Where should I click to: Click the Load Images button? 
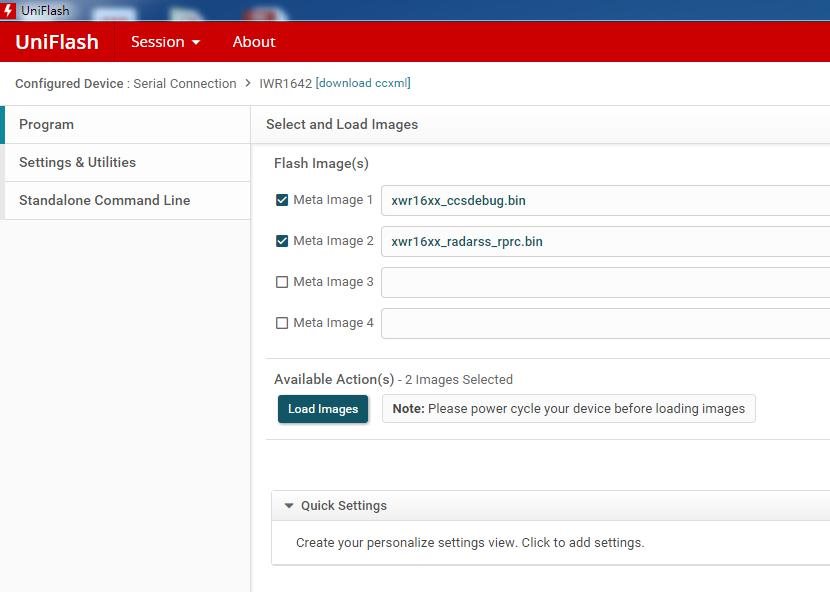[323, 409]
